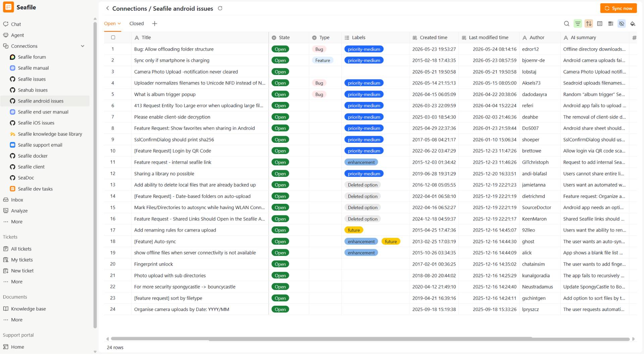Open Agent in the sidebar
Image resolution: width=644 pixels, height=362 pixels.
[17, 35]
